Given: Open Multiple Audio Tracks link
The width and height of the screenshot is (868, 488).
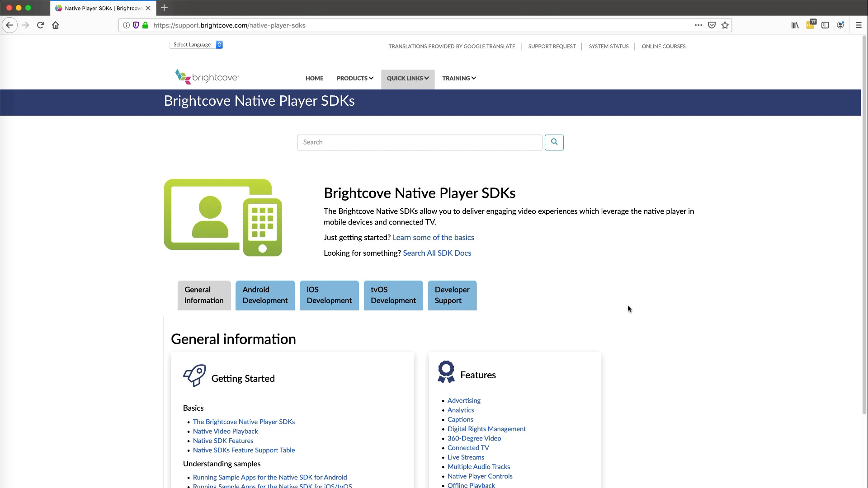Looking at the screenshot, I should click(479, 467).
